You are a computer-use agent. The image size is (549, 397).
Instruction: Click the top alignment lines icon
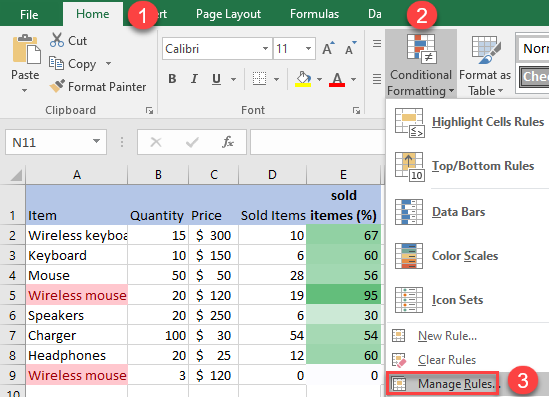click(377, 43)
